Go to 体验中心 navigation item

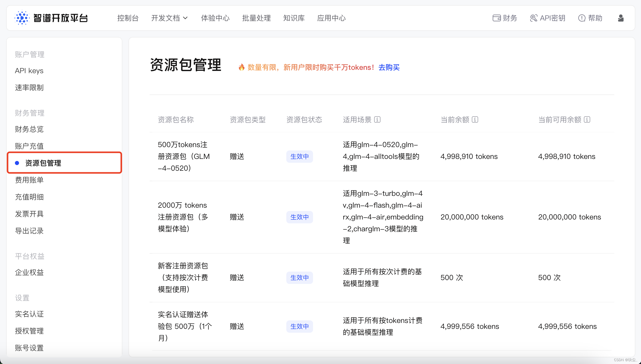click(215, 18)
